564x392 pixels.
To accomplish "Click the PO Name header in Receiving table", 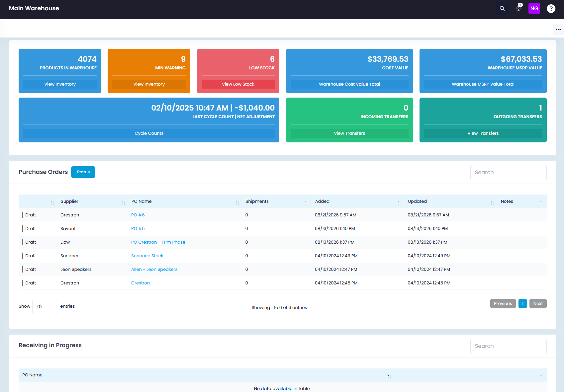I will 32,375.
